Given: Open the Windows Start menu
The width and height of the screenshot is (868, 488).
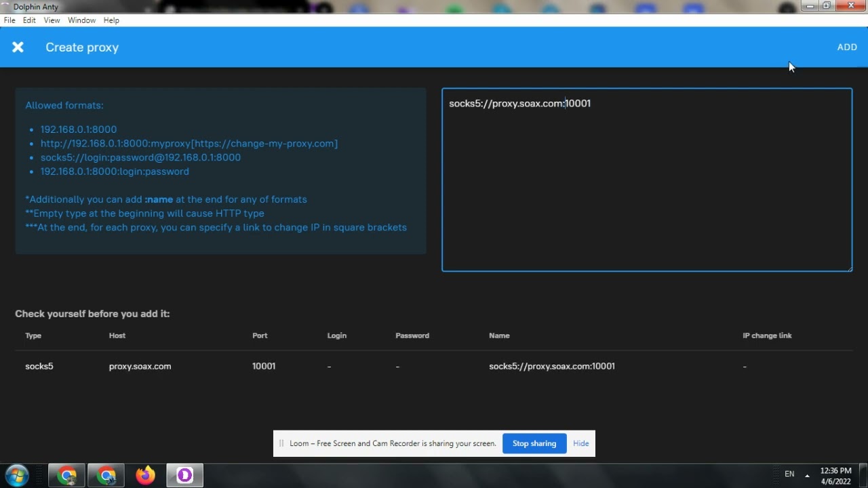Looking at the screenshot, I should pos(16,475).
